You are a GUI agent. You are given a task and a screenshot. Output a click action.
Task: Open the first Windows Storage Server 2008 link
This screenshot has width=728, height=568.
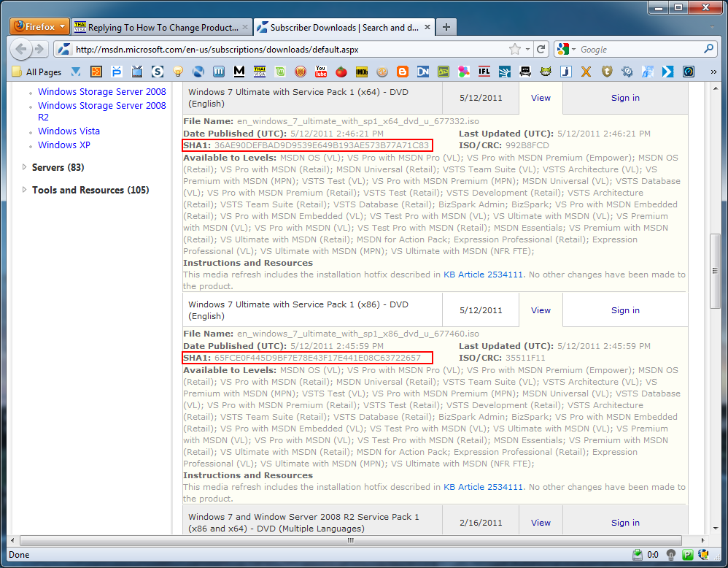pyautogui.click(x=101, y=91)
